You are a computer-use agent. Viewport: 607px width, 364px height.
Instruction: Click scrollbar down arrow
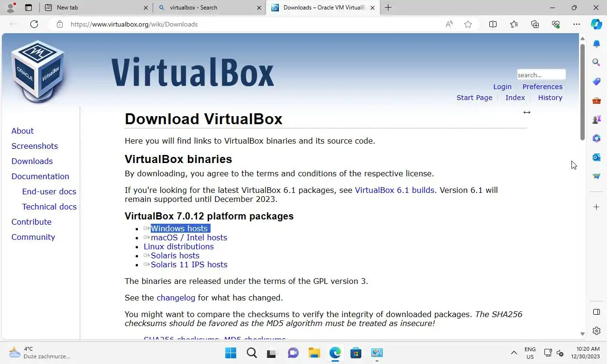pos(582,334)
